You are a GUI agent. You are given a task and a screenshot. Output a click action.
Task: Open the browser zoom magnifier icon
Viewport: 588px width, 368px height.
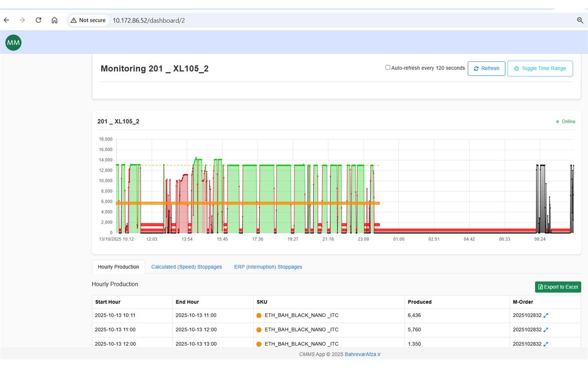[x=580, y=20]
